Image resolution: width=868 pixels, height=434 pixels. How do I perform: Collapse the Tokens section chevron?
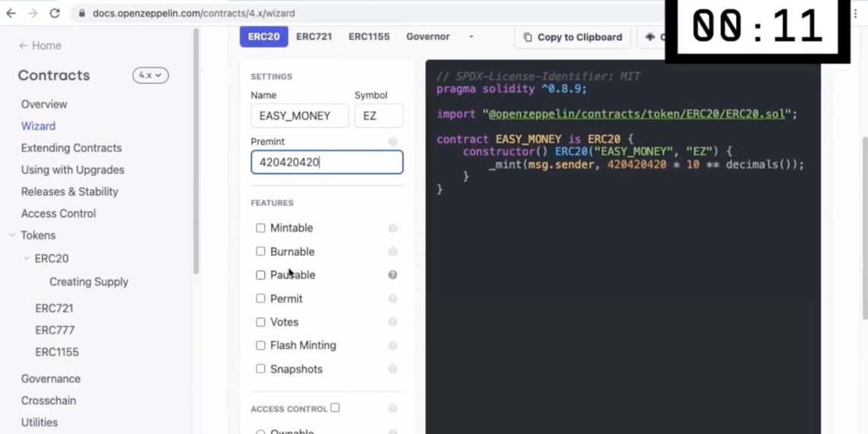pyautogui.click(x=12, y=235)
